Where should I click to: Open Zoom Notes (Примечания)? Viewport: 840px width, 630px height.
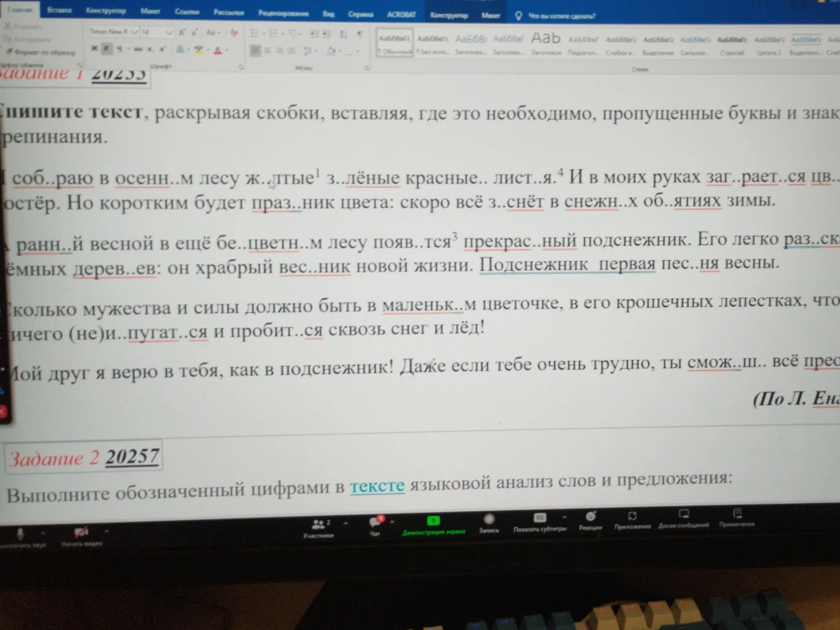[x=737, y=518]
